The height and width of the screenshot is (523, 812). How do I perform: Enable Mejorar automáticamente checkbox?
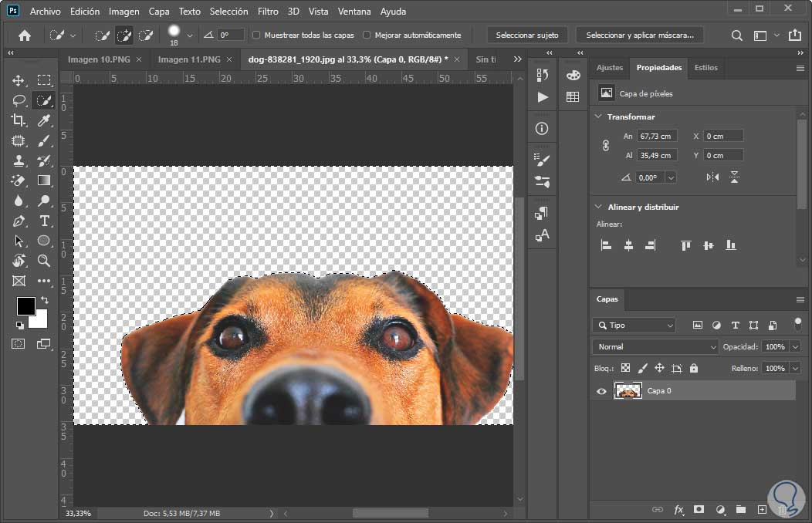point(367,35)
